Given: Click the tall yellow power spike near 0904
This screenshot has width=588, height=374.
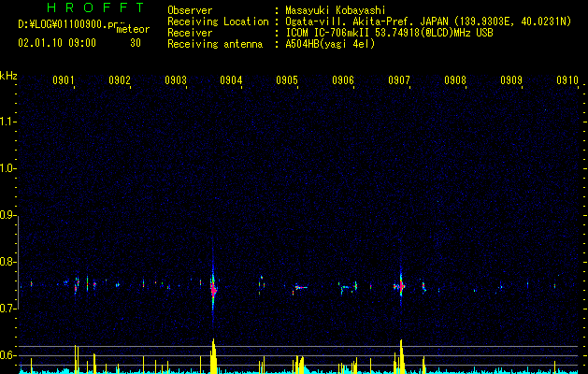Looking at the screenshot, I should tap(213, 356).
